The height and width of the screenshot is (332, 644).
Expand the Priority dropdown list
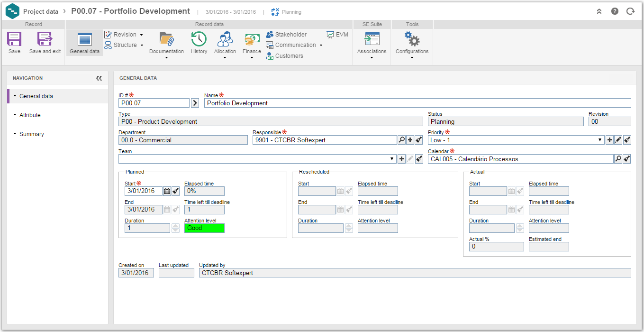coord(600,140)
